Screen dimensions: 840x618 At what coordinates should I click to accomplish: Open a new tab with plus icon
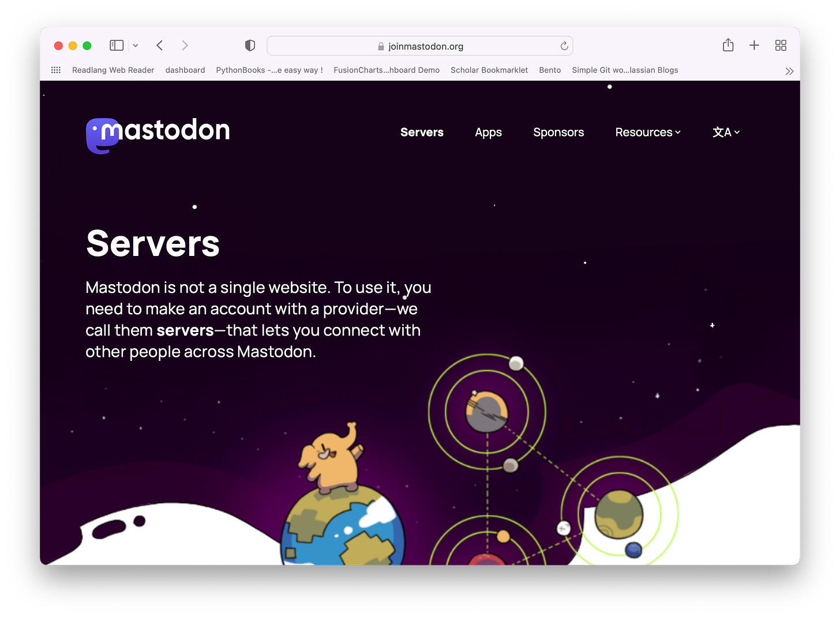click(x=754, y=46)
